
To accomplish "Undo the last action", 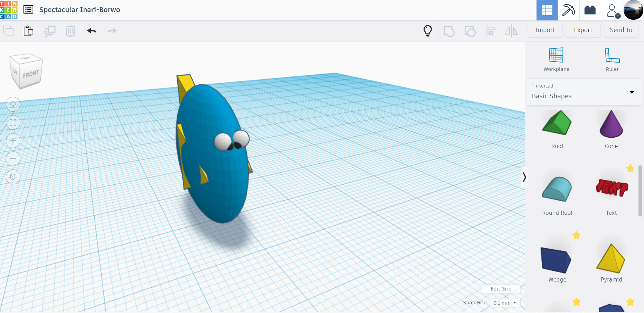I will coord(92,31).
